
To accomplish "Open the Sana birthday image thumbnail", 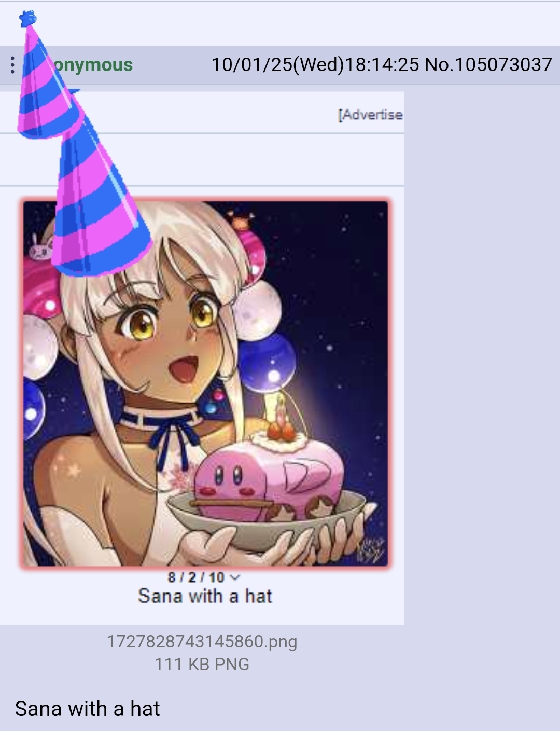I will click(205, 383).
